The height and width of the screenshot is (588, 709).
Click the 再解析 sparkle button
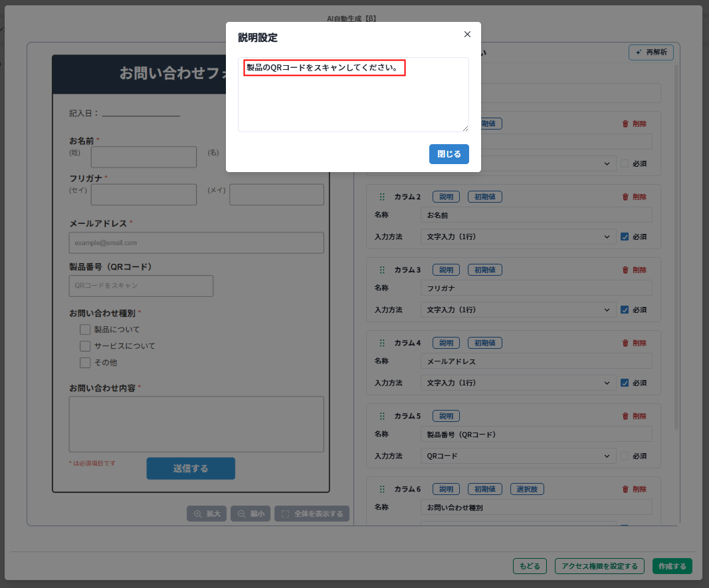[x=651, y=52]
